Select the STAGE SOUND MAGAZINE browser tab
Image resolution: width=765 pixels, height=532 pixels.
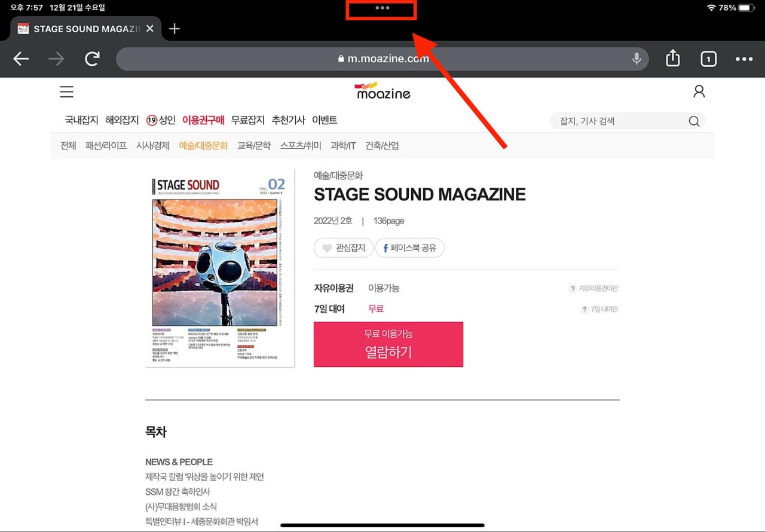pos(85,29)
